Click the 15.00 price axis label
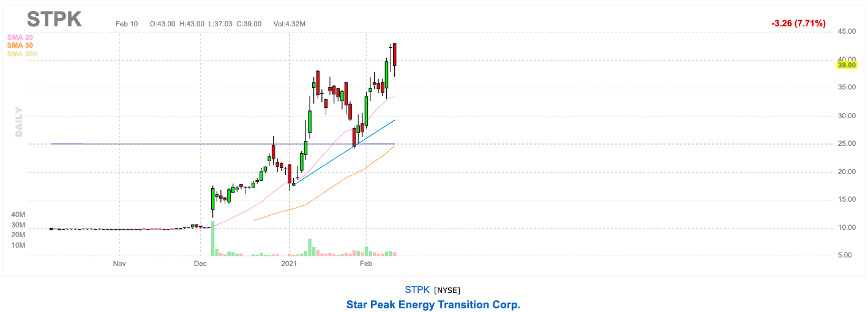 click(847, 200)
